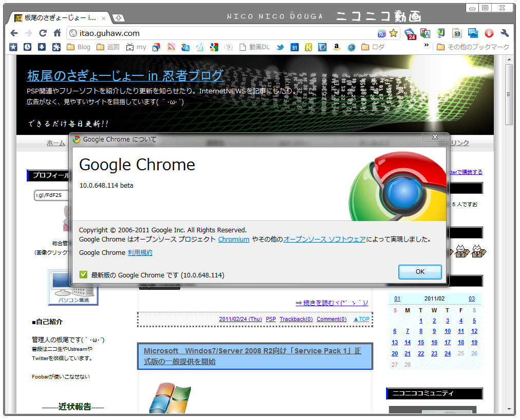
Task: Go to the home page icon
Action: pyautogui.click(x=57, y=33)
